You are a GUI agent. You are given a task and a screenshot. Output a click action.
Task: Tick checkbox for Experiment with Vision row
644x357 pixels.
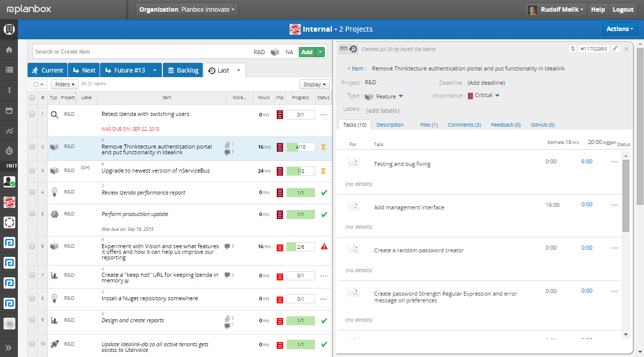coord(32,246)
